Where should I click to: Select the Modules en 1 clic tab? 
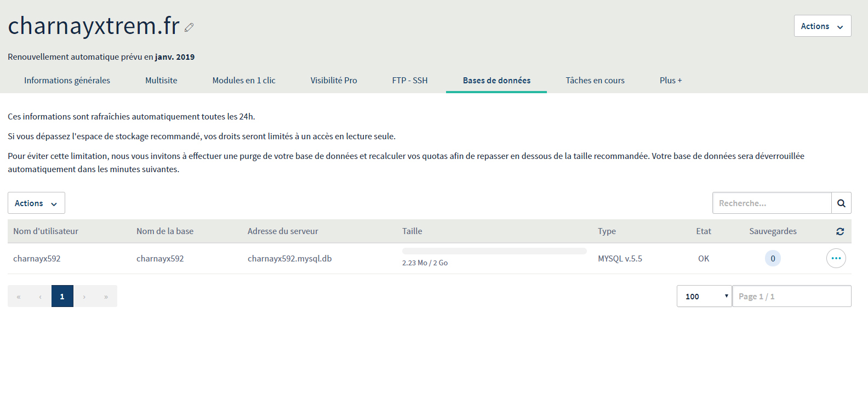[x=244, y=81]
